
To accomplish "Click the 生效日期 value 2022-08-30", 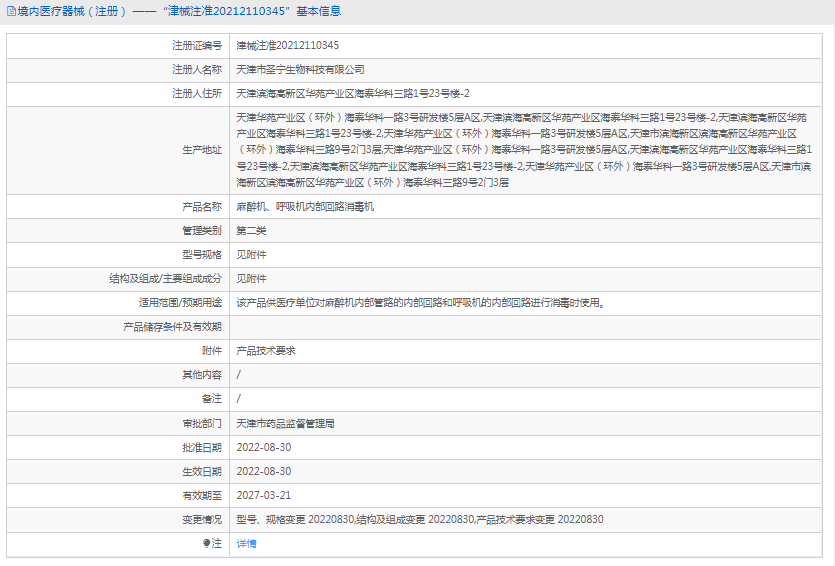I will point(263,471).
